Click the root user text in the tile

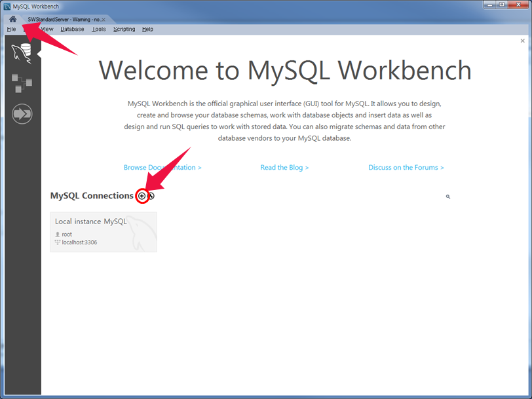coord(67,234)
